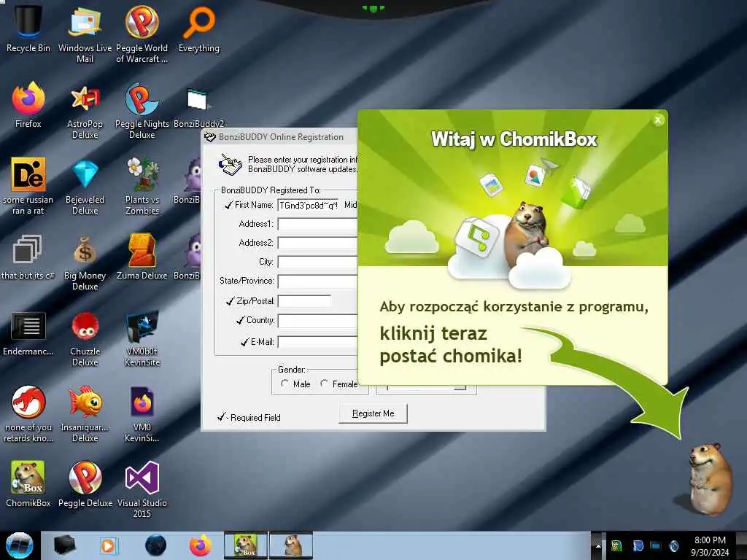Click into the Address1 field
This screenshot has height=560, width=747.
click(317, 225)
